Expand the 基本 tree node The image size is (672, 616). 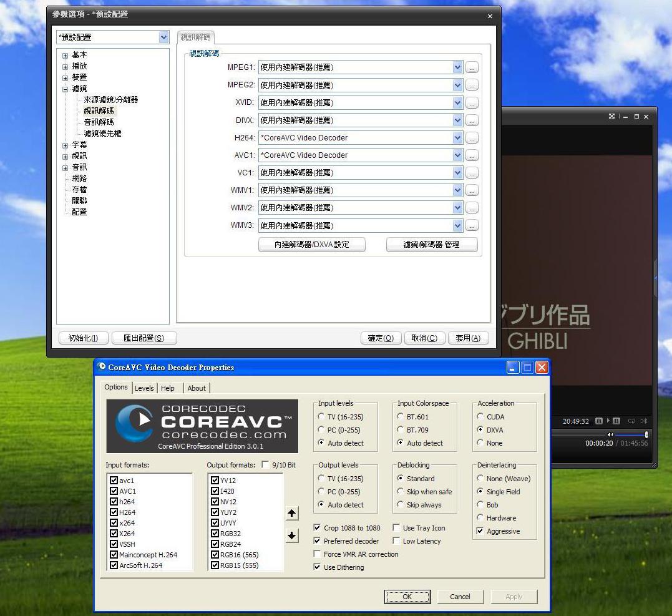coord(65,56)
